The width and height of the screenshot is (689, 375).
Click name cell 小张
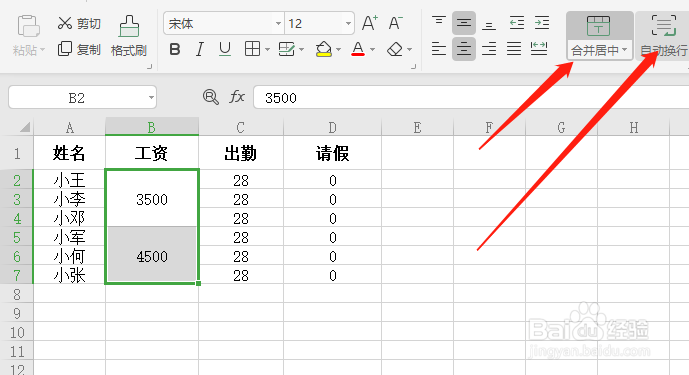point(69,275)
